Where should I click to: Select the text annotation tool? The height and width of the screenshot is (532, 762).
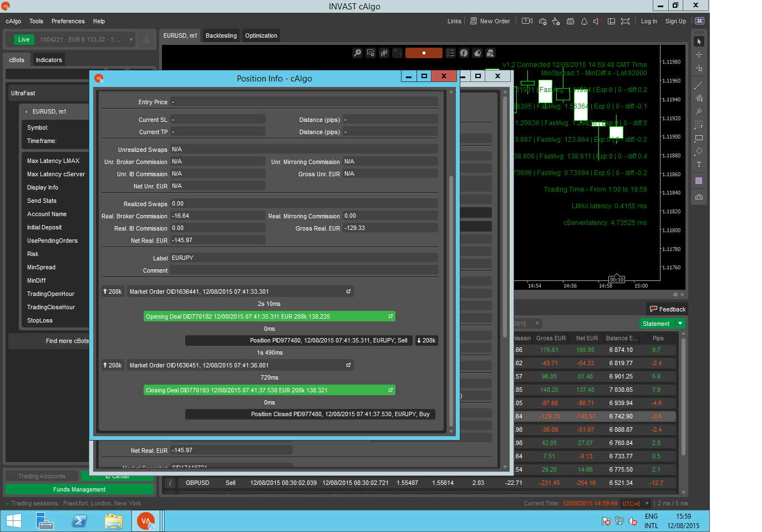coord(699,165)
